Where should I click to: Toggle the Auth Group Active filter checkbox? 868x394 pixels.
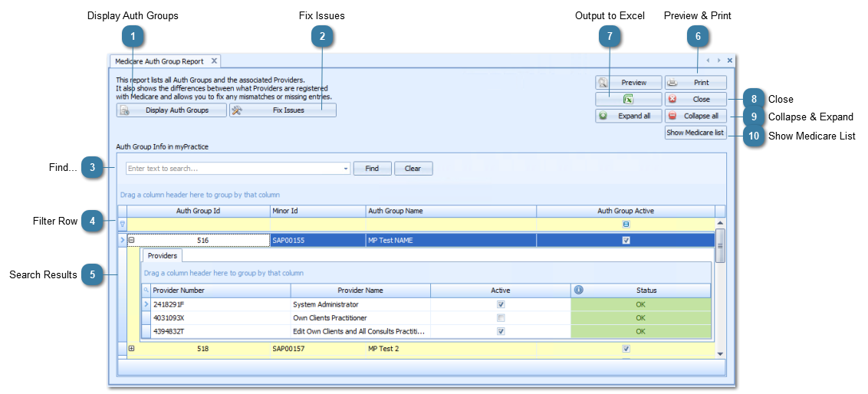click(x=626, y=225)
